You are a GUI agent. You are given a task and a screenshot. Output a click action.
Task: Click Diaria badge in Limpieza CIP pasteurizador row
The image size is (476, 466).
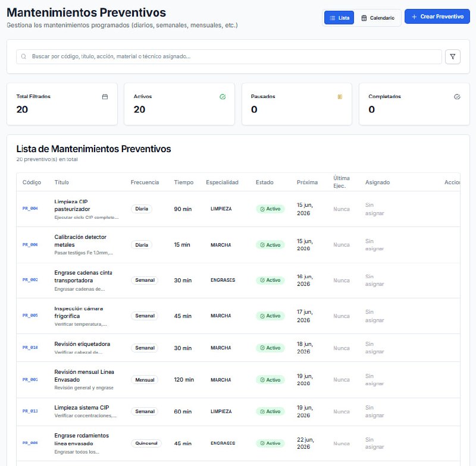tap(142, 209)
